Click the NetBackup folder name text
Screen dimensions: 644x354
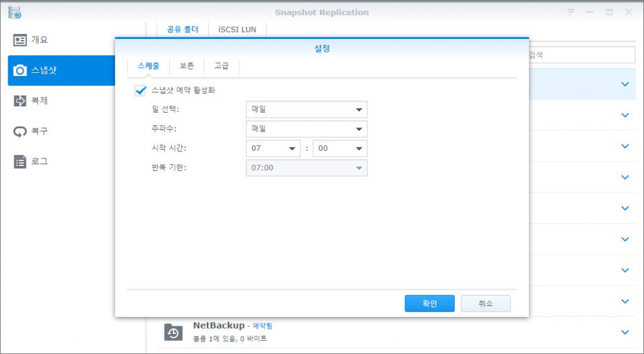click(x=219, y=325)
